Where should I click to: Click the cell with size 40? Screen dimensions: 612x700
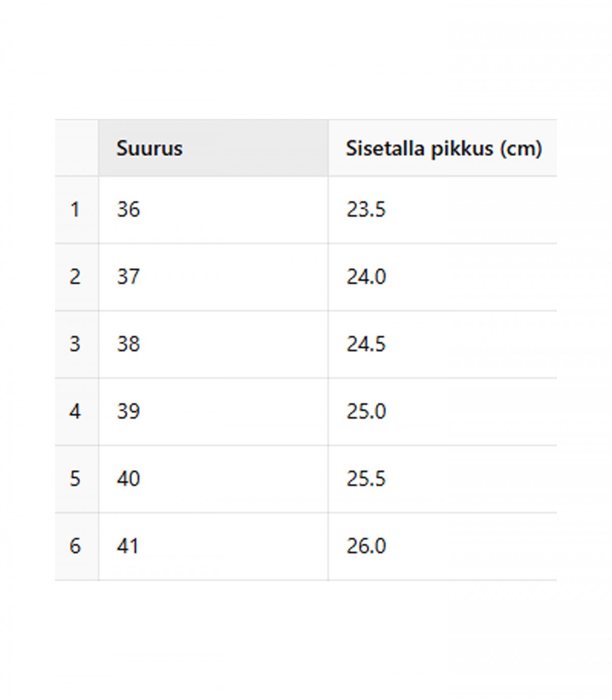(213, 479)
